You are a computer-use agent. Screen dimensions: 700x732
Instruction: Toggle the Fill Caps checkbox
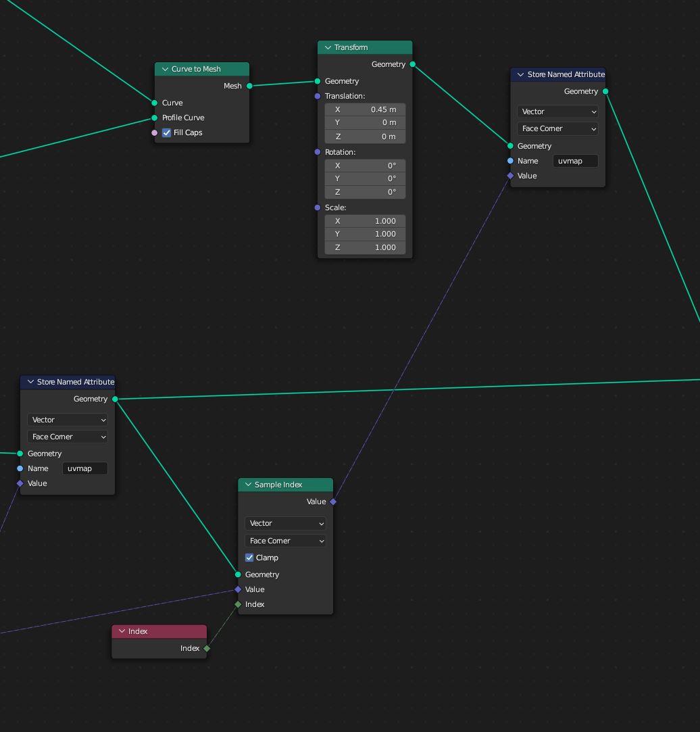(167, 132)
